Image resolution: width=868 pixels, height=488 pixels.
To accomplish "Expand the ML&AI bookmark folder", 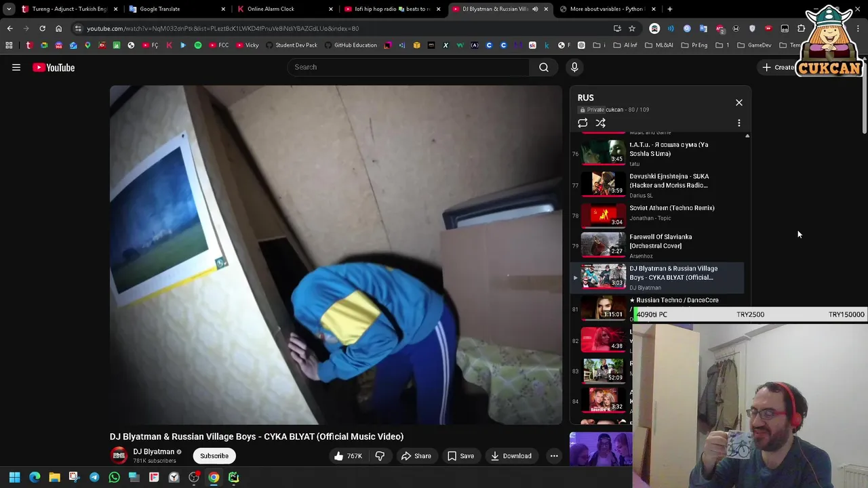I will click(660, 45).
